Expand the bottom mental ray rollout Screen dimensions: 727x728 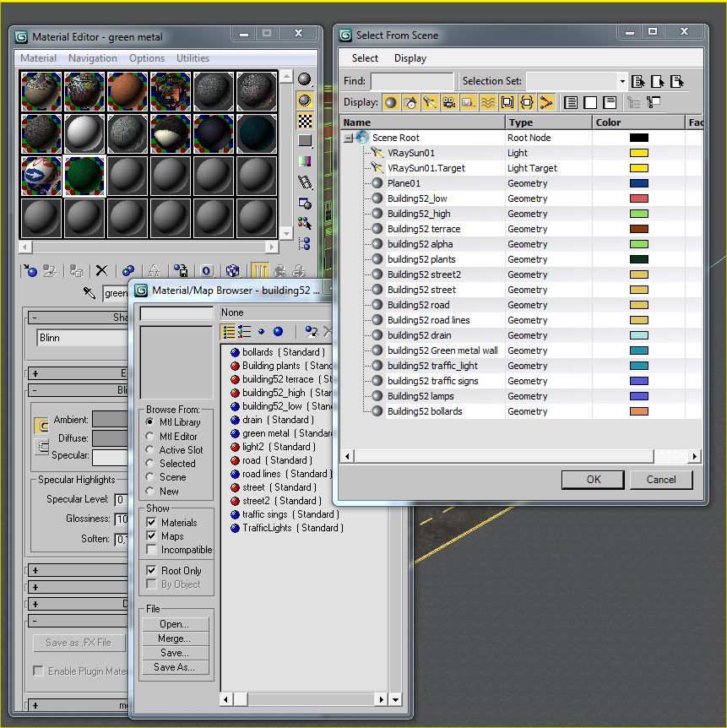(78, 705)
